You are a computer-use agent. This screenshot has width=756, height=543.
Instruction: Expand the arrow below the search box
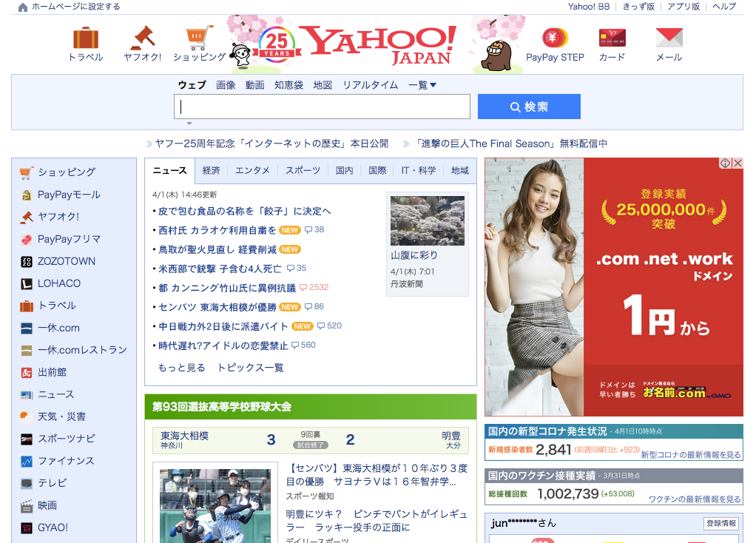coord(189,124)
